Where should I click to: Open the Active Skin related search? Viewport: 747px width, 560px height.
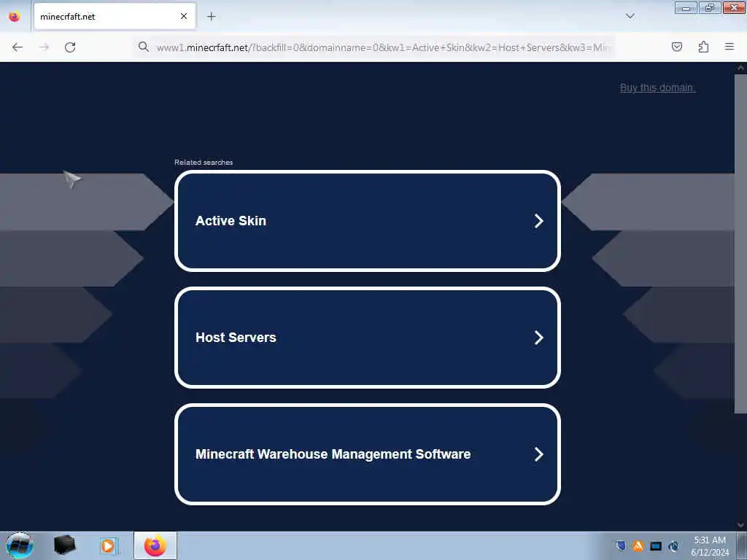pyautogui.click(x=368, y=221)
